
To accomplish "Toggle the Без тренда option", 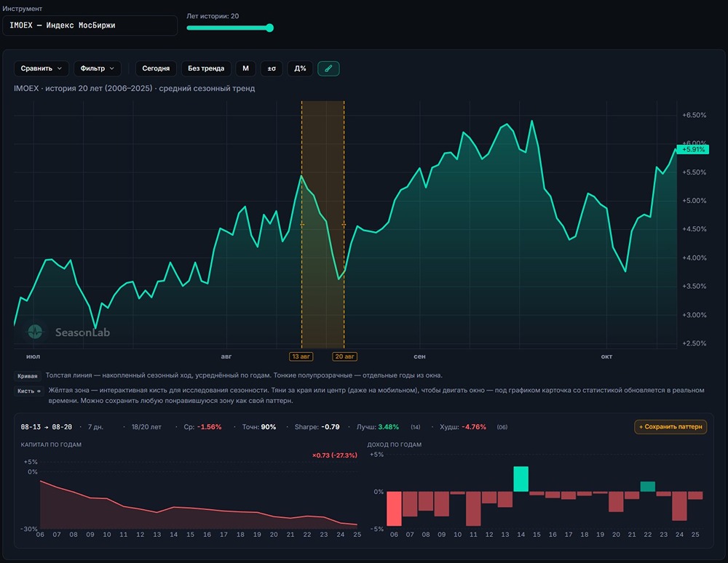I will tap(206, 68).
